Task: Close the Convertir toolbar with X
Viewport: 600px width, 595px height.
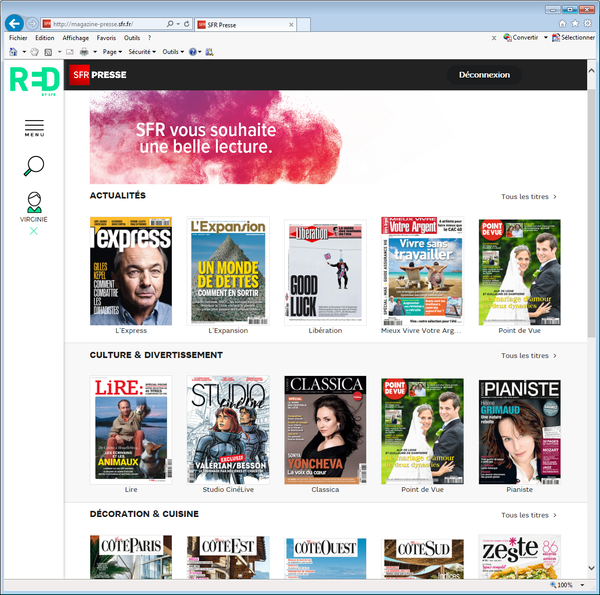Action: (494, 38)
